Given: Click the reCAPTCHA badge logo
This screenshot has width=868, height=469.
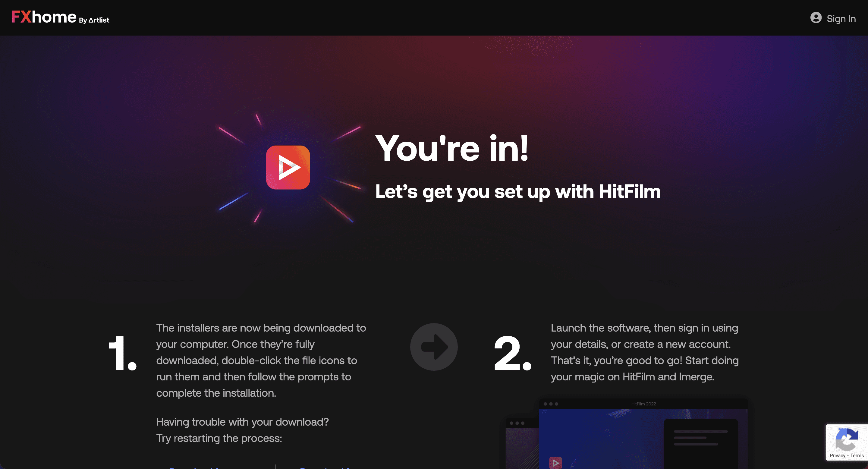Looking at the screenshot, I should (x=846, y=439).
